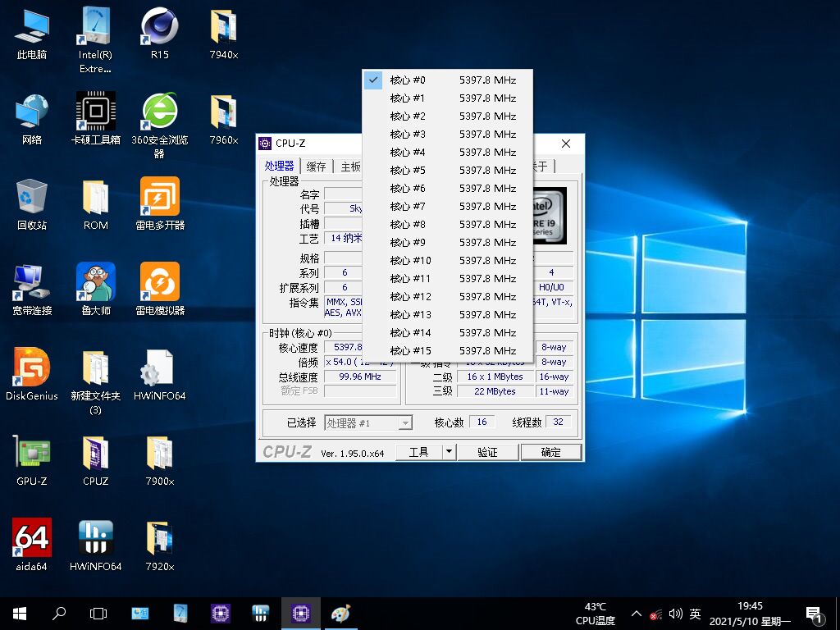
Task: Click the Windows Start button
Action: point(20,614)
